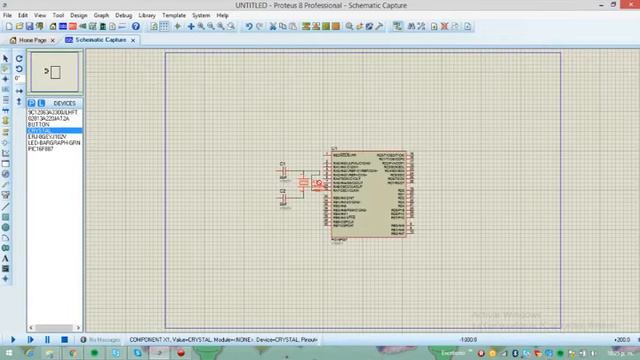The height and width of the screenshot is (360, 640).
Task: Open the Windows Start button on the taskbar
Action: tap(9, 353)
